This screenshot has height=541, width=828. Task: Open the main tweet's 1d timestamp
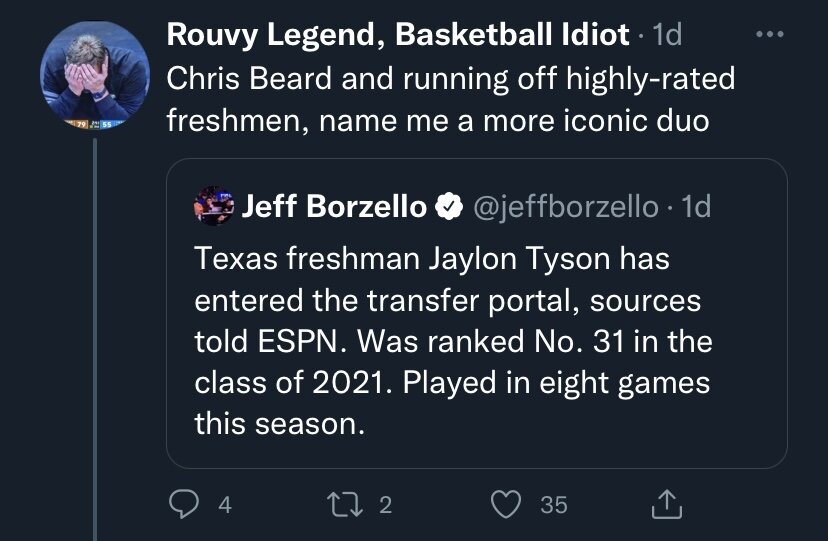[x=666, y=35]
